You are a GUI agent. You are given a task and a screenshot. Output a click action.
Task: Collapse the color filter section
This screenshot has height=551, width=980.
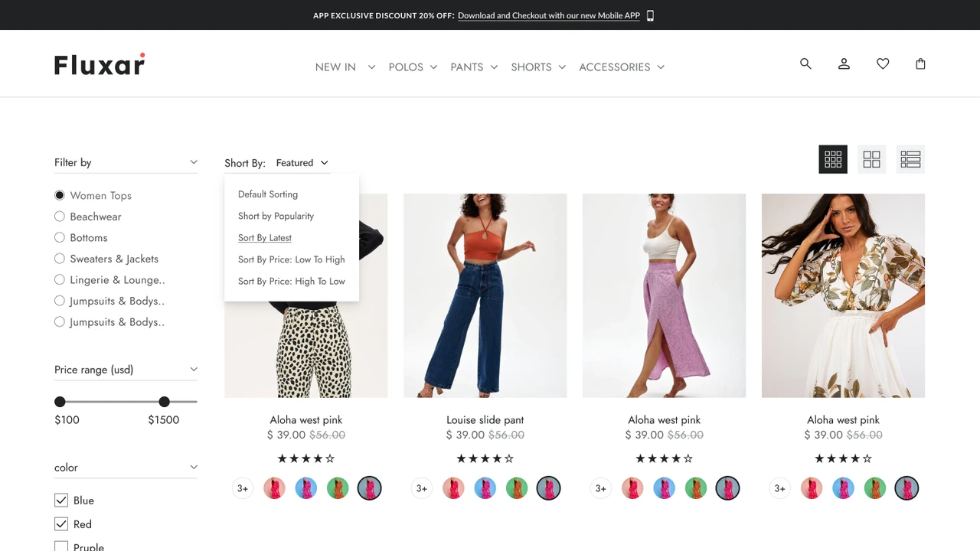(194, 468)
